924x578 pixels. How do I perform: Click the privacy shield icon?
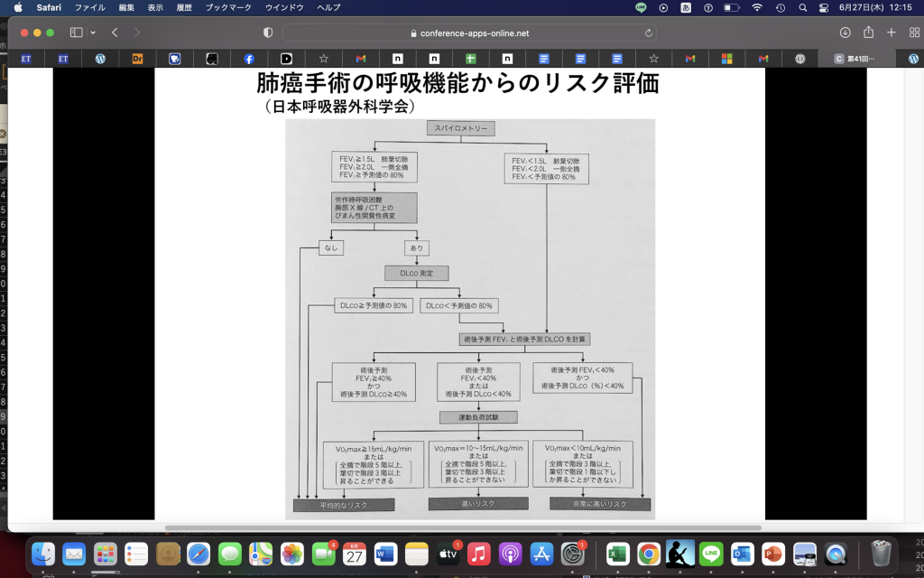[x=268, y=33]
